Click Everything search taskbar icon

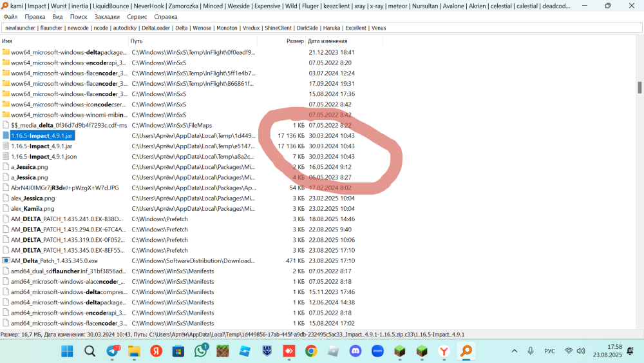coord(466,351)
